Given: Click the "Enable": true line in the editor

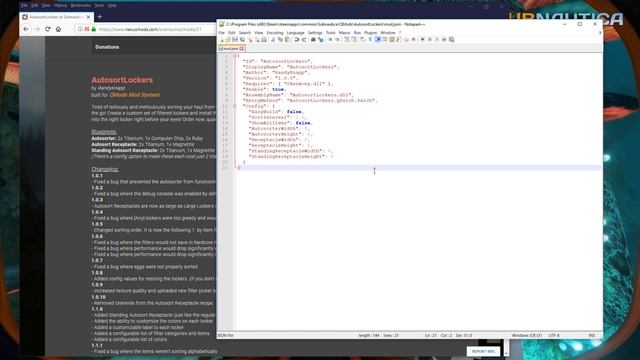Looking at the screenshot, I should tap(264, 89).
